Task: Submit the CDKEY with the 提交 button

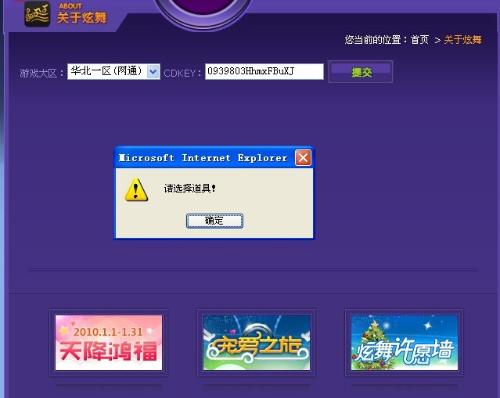Action: point(361,72)
